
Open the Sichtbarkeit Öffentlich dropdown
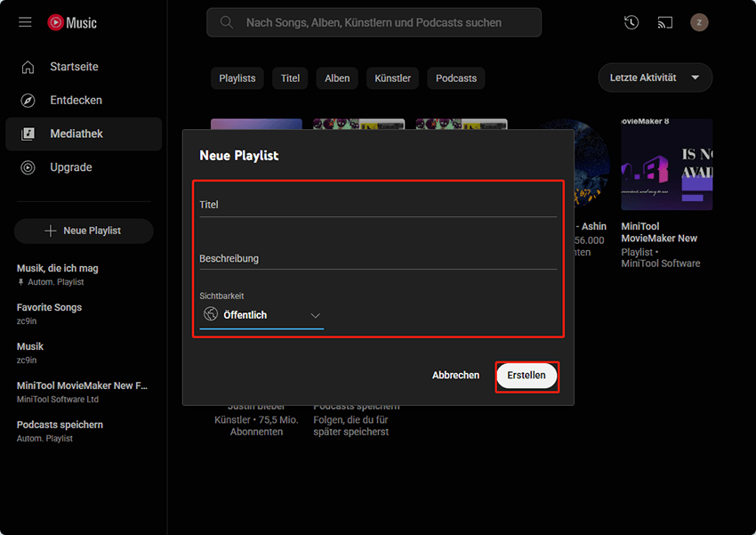pos(261,315)
